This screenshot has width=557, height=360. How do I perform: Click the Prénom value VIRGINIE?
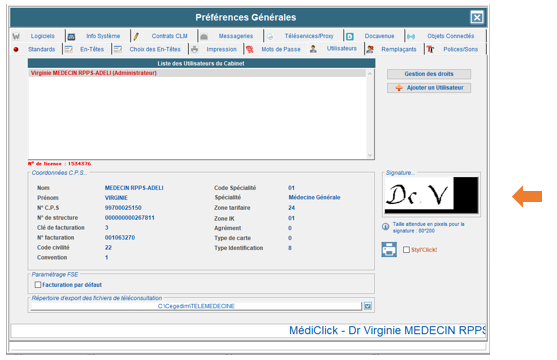coord(116,198)
